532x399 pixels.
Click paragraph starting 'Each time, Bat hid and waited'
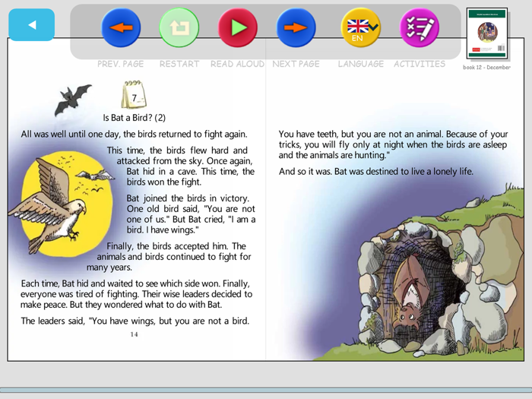[x=136, y=294]
